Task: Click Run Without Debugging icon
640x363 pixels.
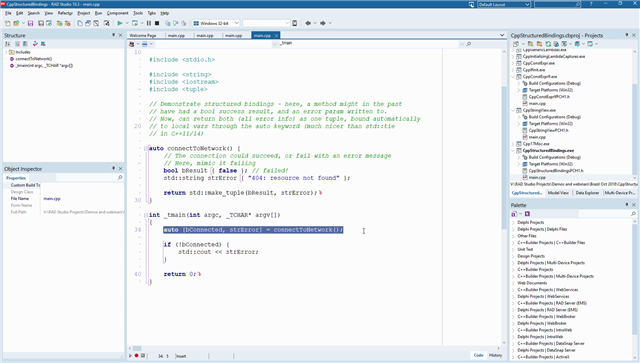Action: (135, 23)
